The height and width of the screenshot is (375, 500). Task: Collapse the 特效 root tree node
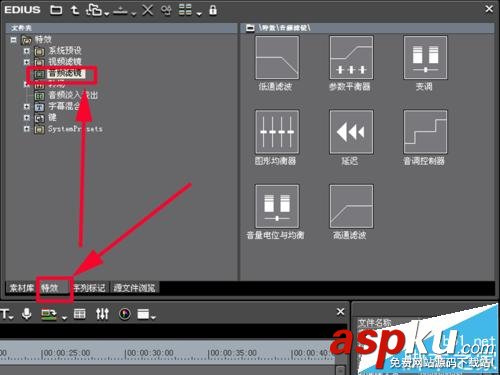point(13,40)
